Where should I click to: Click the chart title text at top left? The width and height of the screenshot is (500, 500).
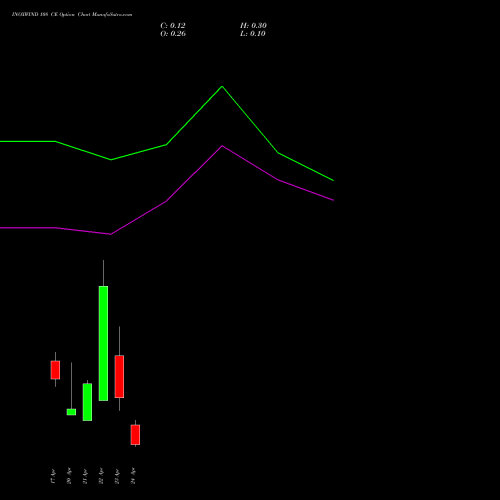click(x=72, y=15)
